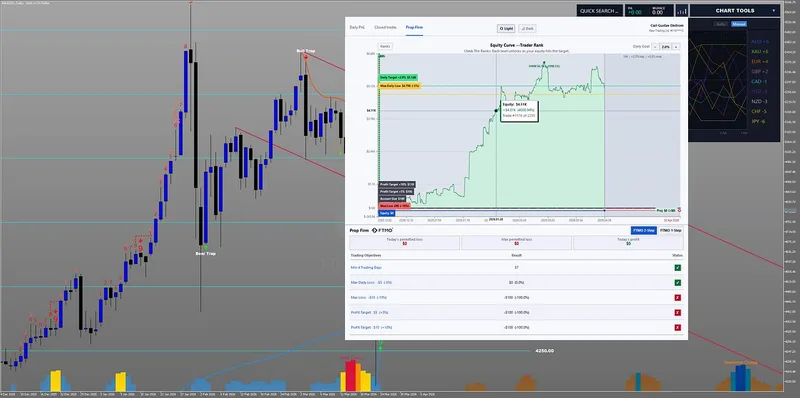This screenshot has height=398, width=800.
Task: Click the Min 4 Trading Days objective
Action: pos(366,268)
